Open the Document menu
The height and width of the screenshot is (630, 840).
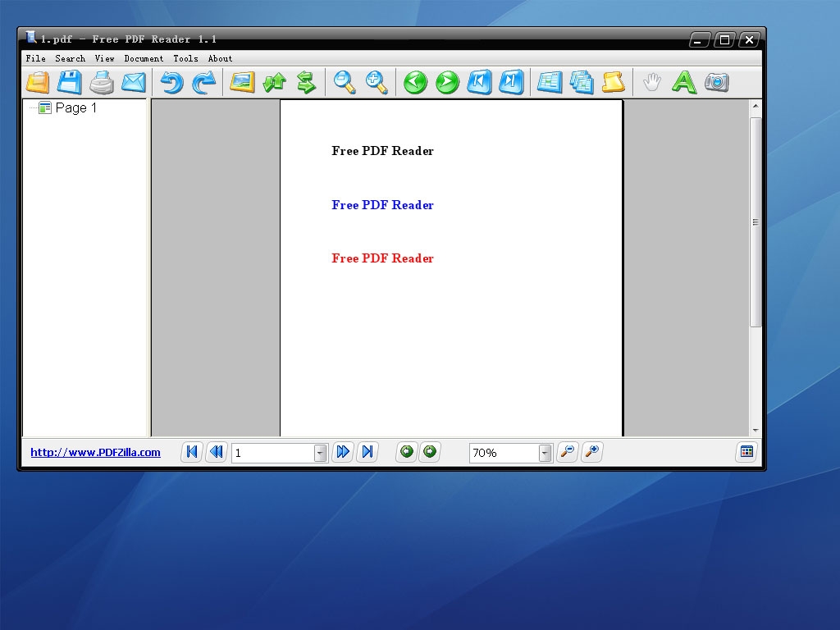click(144, 58)
